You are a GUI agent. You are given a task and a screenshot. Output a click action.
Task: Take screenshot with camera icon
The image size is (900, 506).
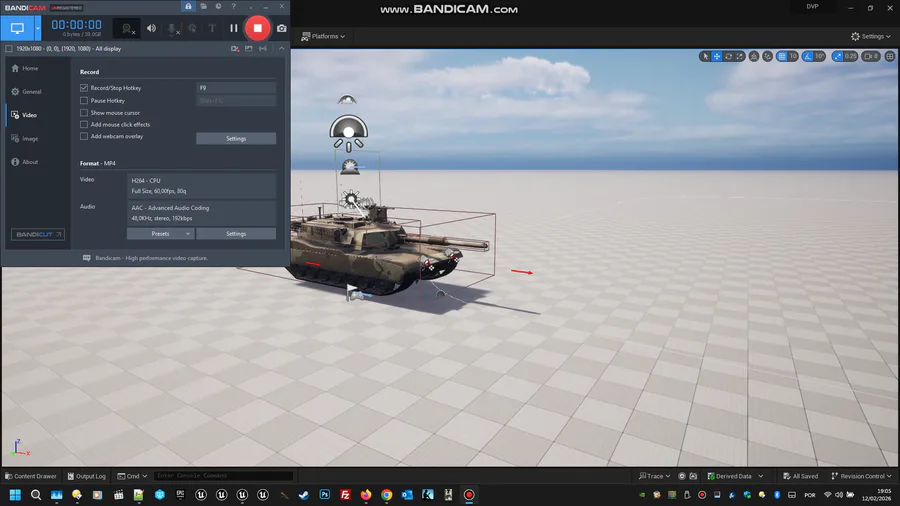[282, 28]
